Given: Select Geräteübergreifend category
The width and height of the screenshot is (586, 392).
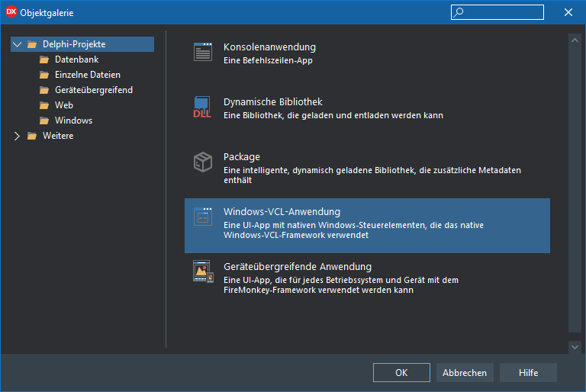Looking at the screenshot, I should point(93,90).
